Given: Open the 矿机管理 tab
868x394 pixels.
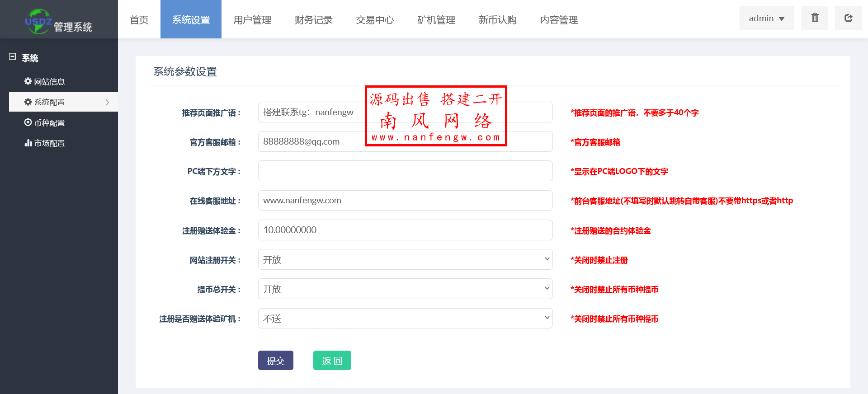Looking at the screenshot, I should 436,20.
